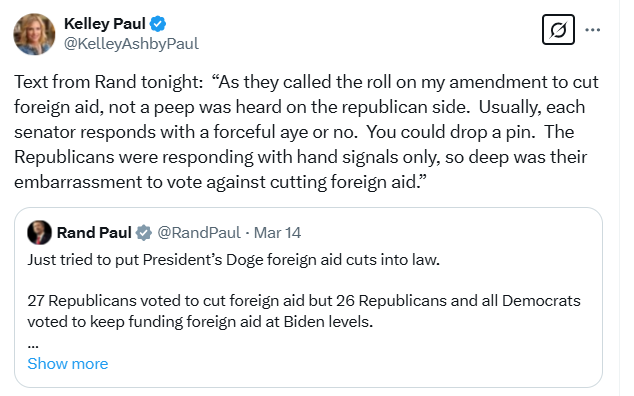Open the @RandPaul handle link

199,233
